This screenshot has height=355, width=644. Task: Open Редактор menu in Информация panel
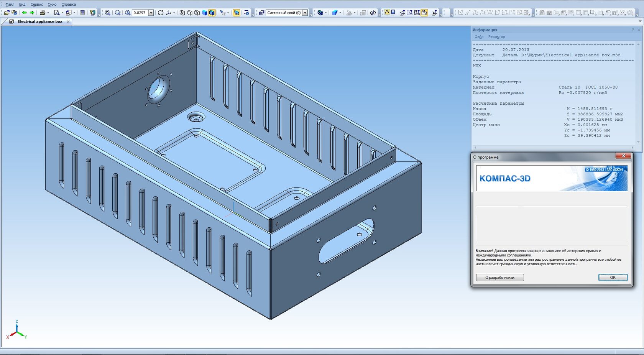click(x=496, y=37)
